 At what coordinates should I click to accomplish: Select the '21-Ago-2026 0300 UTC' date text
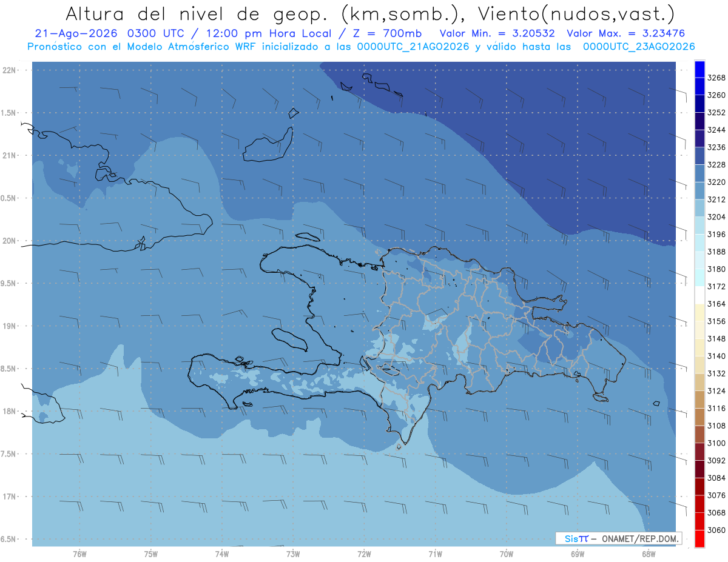(x=112, y=34)
